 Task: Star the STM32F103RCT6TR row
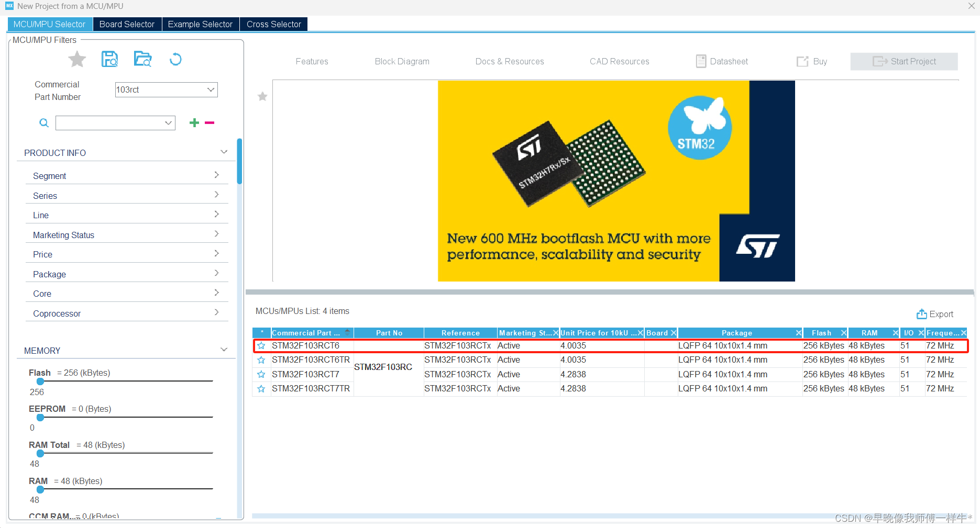(261, 360)
